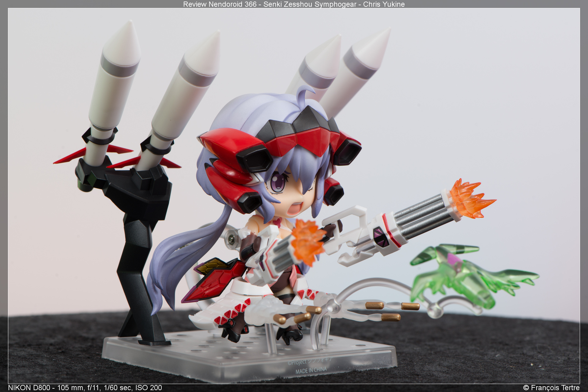Click the '©Project' text on the figure base
Image resolution: width=588 pixels, height=392 pixels.
click(x=297, y=362)
